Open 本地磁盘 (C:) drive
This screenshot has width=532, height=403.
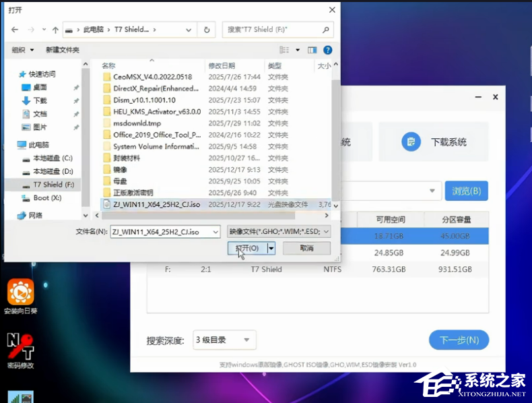coord(53,158)
